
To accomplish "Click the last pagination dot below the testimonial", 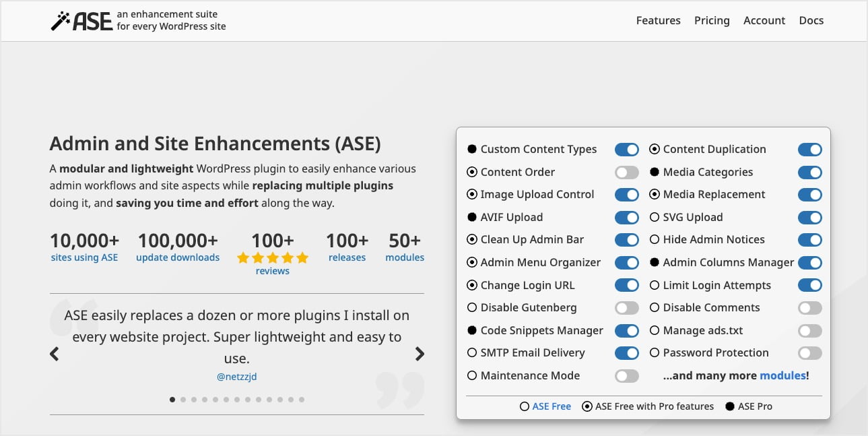I will [302, 399].
